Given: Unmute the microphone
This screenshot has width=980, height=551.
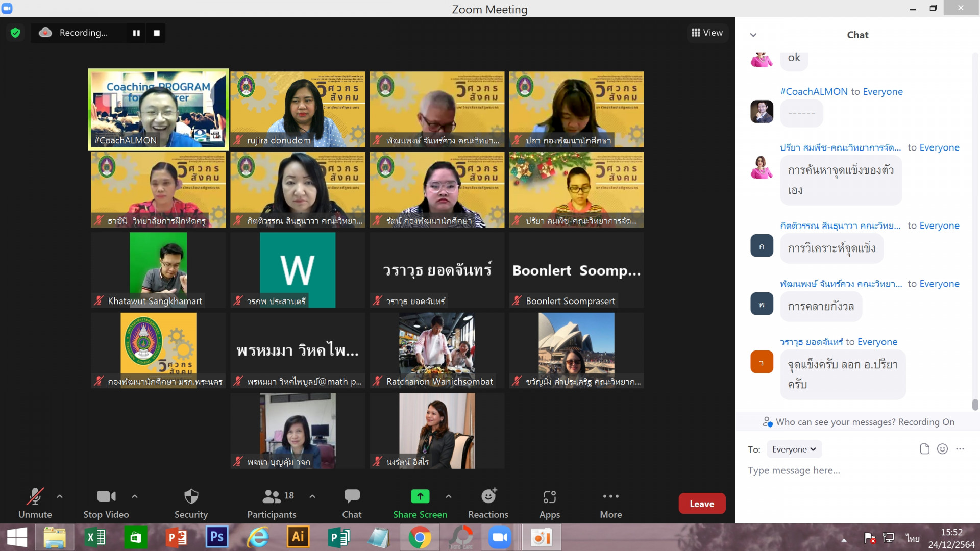Looking at the screenshot, I should pos(35,496).
